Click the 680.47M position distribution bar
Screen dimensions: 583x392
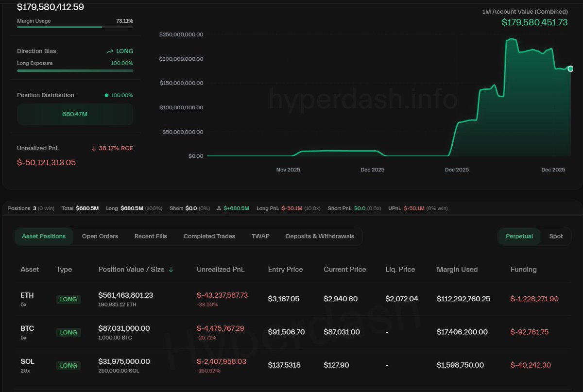pos(75,114)
